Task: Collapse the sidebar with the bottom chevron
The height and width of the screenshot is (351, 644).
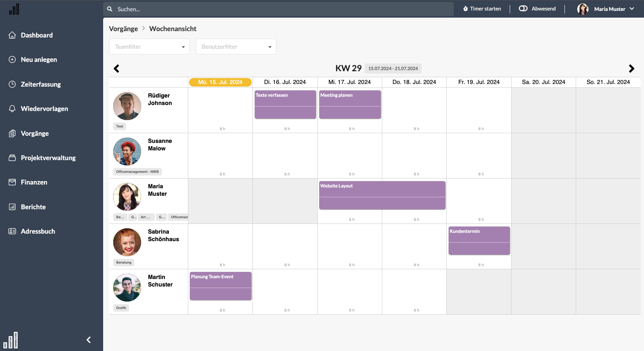Action: (x=89, y=340)
